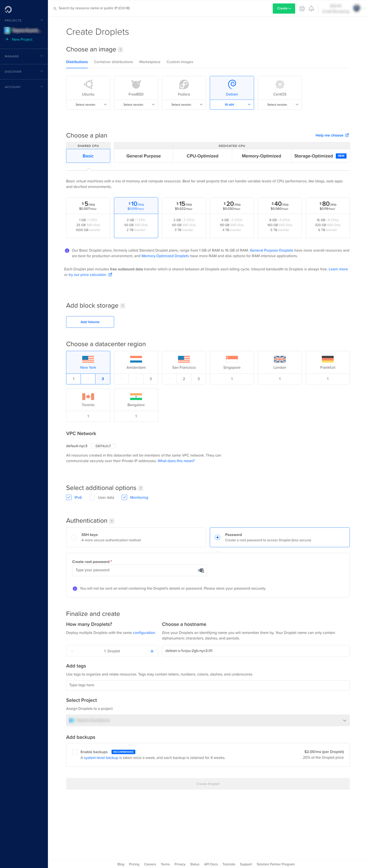Expand the Manage sidebar section
The image size is (368, 868).
[42, 56]
